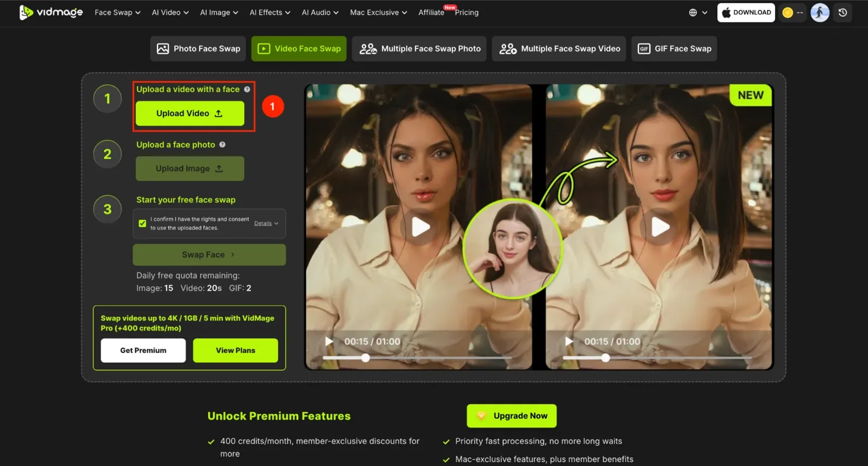
Task: Expand the AI Video dropdown
Action: [x=170, y=12]
